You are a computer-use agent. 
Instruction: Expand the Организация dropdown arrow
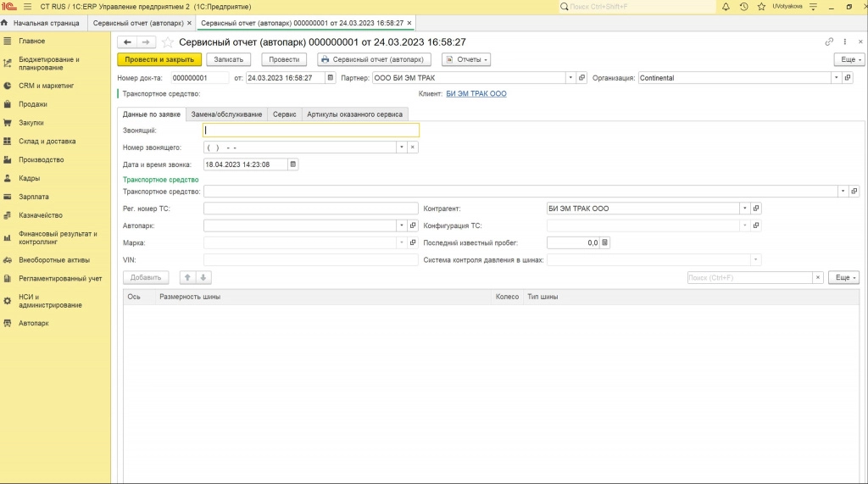pyautogui.click(x=836, y=78)
